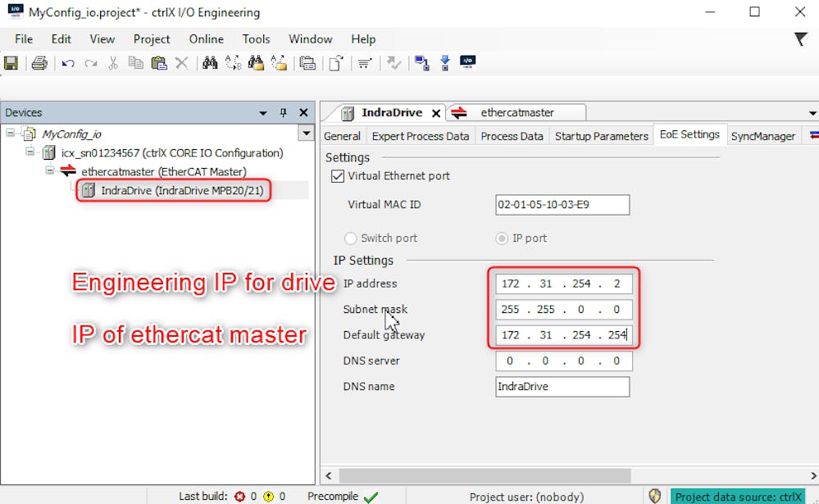The height and width of the screenshot is (504, 819).
Task: Undo the last change
Action: (68, 64)
